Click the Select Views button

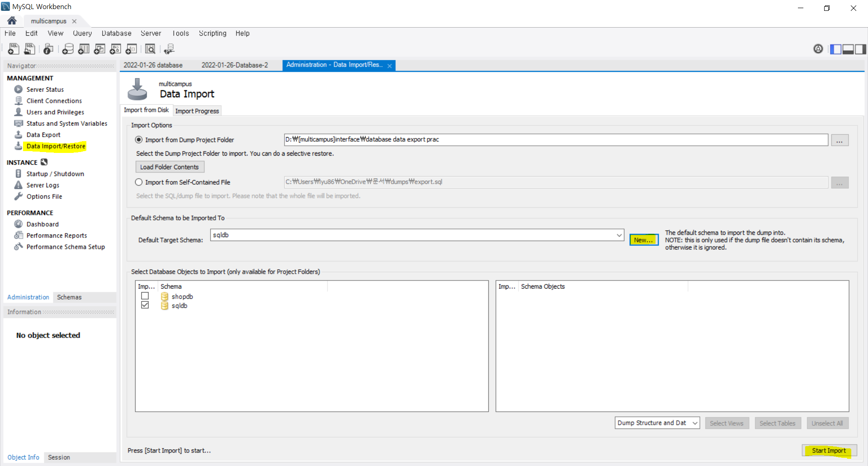726,423
